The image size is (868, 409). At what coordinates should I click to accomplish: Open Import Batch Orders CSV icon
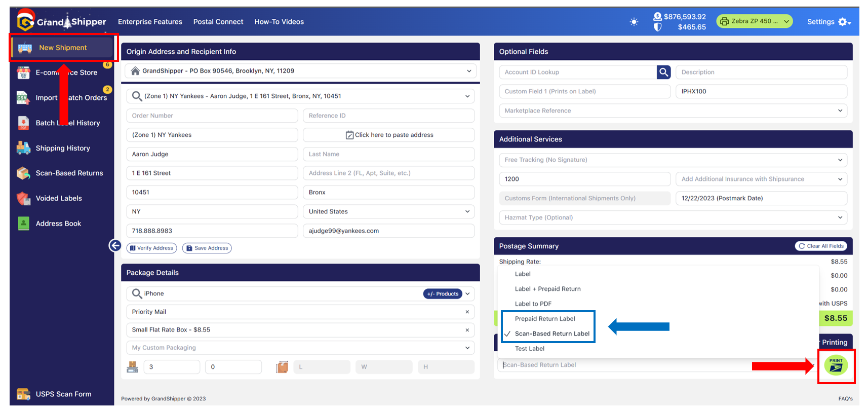[23, 98]
